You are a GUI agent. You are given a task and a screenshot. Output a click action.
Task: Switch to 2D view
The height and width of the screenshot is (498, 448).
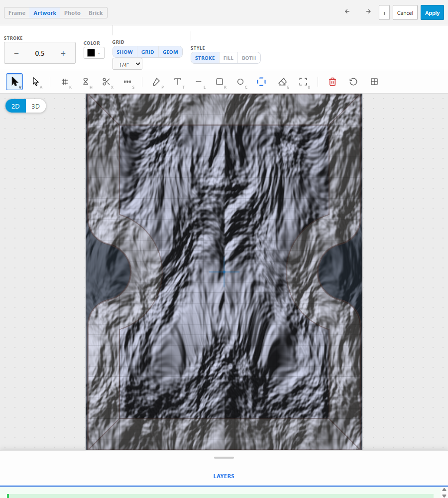click(x=15, y=106)
